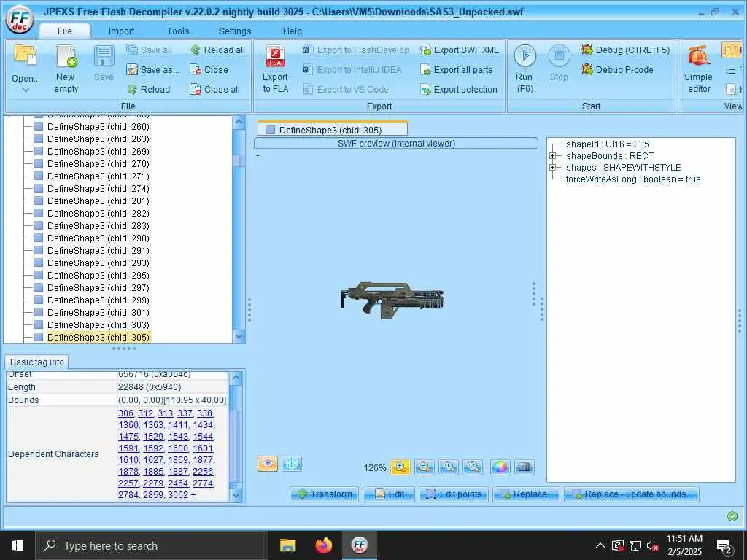Open the Settings ribbon tab
Screen dimensions: 747x560
click(x=234, y=31)
